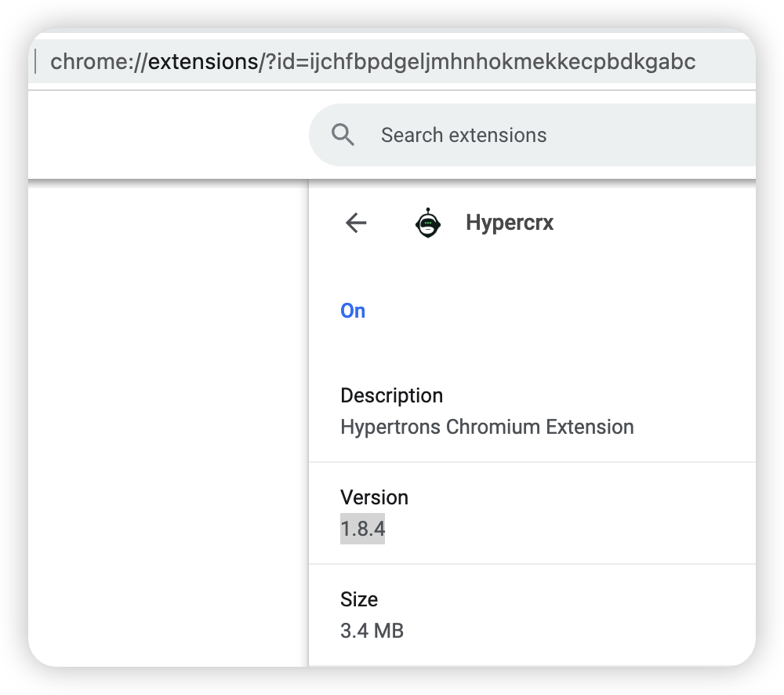Select the Hypercrx title text
Viewport: 784px width, 695px height.
pyautogui.click(x=510, y=223)
